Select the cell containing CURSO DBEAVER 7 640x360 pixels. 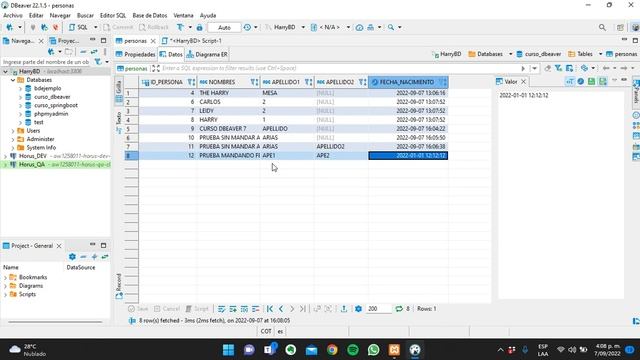coord(229,129)
